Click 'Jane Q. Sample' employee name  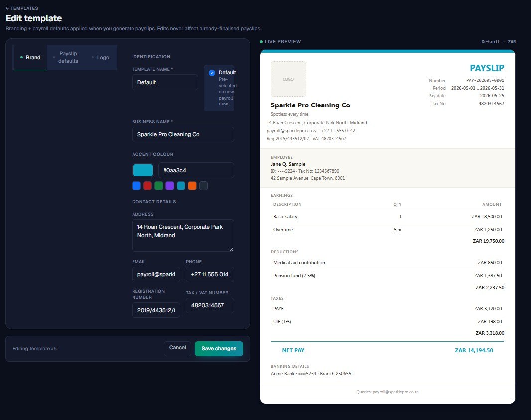tap(288, 164)
